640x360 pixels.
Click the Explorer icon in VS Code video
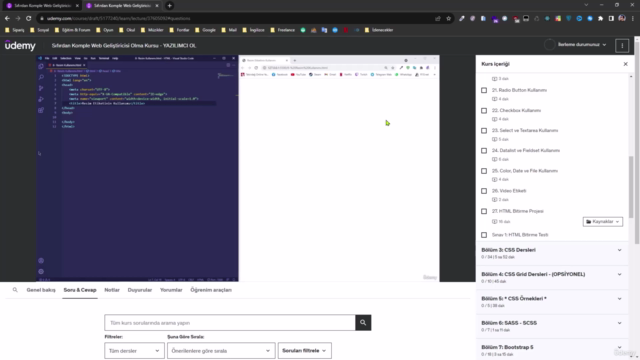(x=41, y=66)
